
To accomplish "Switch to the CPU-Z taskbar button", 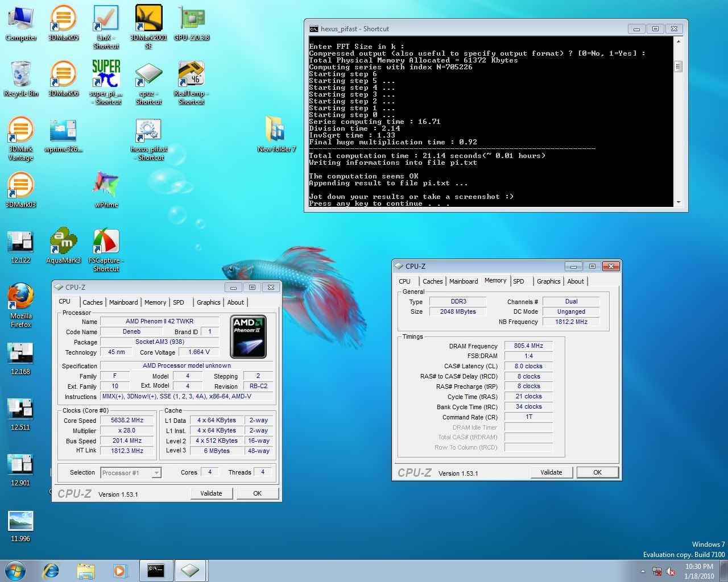I will [190, 571].
